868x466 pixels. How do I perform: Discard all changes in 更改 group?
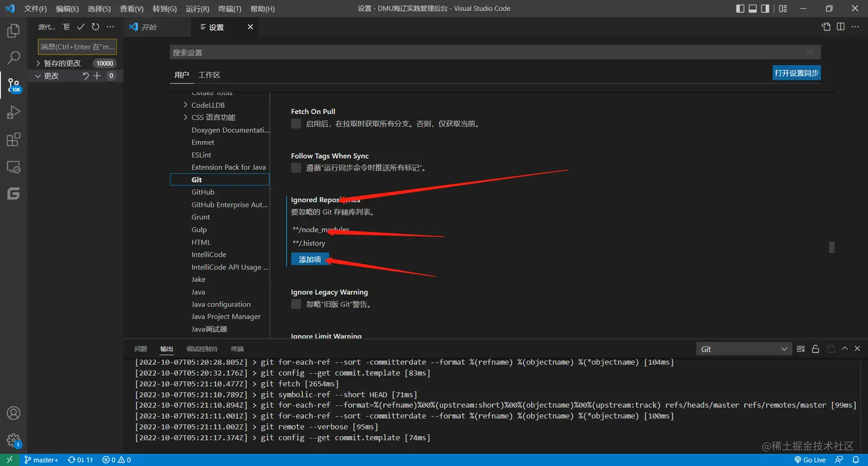86,76
